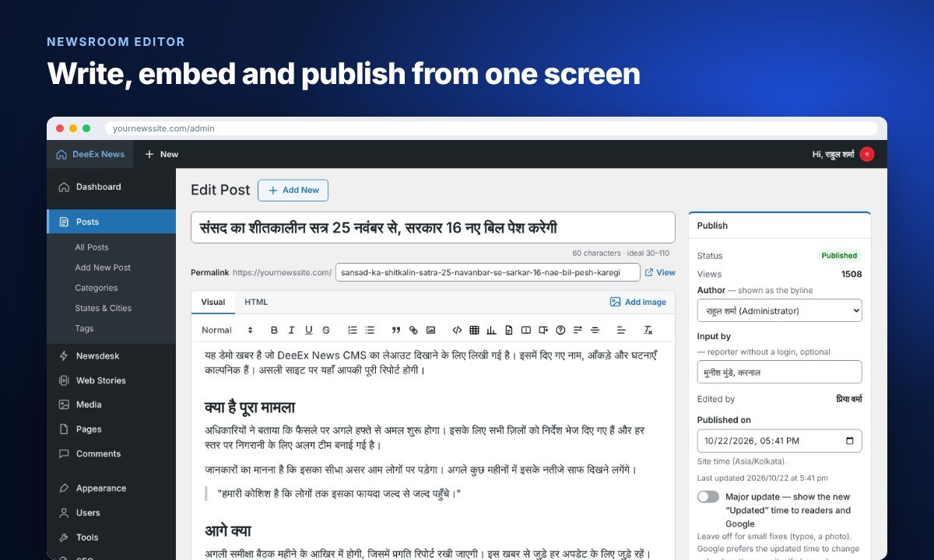This screenshot has width=934, height=560.
Task: Open the Author dropdown
Action: pyautogui.click(x=779, y=310)
